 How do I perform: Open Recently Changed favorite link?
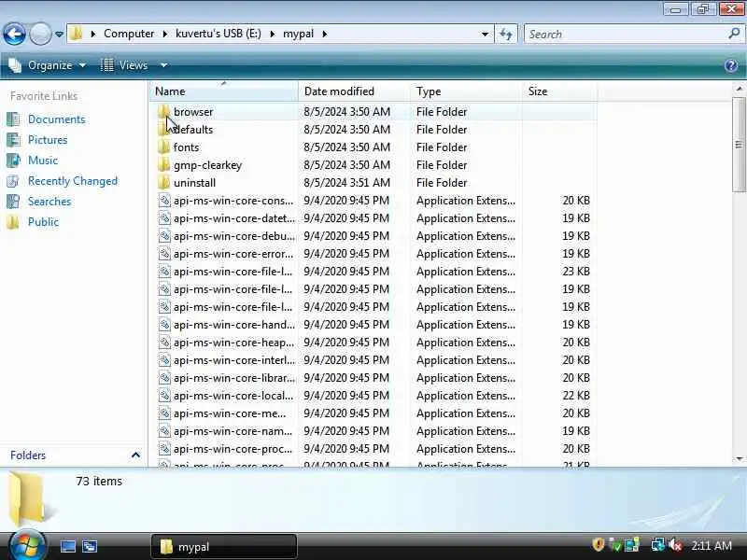point(73,181)
